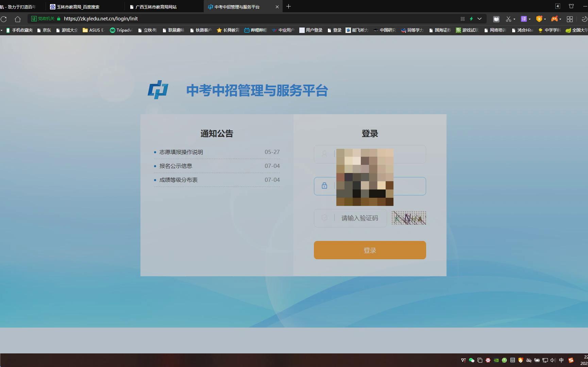588x367 pixels.
Task: Switch to the 致力于打造百年 tab
Action: click(x=21, y=7)
